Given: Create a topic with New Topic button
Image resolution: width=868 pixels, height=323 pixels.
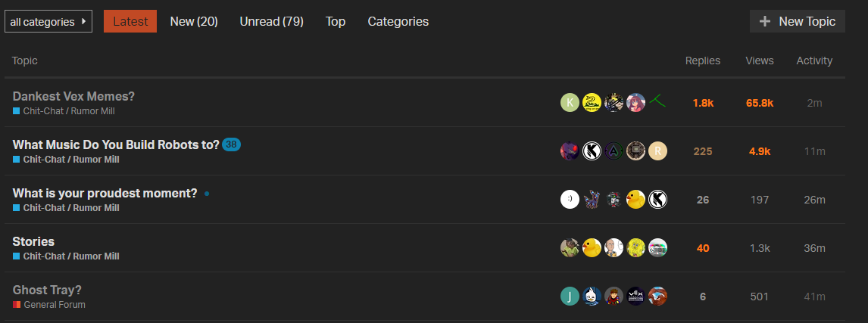Looking at the screenshot, I should (797, 21).
